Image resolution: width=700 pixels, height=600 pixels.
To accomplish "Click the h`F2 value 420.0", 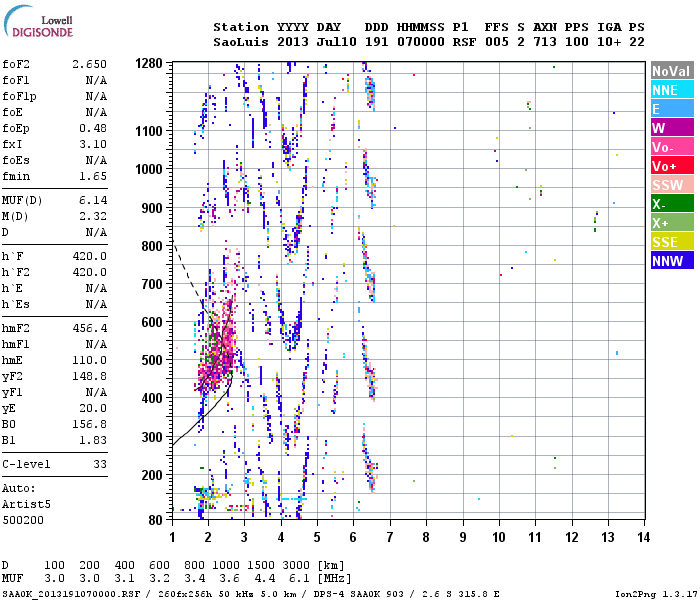I will [90, 272].
